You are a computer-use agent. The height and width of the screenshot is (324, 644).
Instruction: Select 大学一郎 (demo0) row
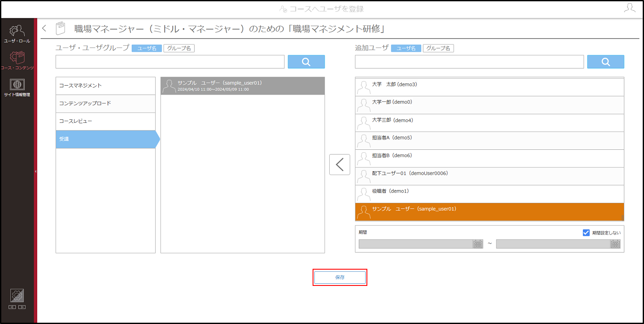tap(490, 105)
